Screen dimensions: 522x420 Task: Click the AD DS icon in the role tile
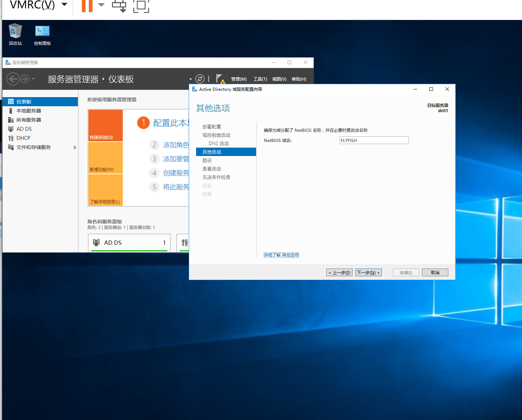click(x=96, y=242)
